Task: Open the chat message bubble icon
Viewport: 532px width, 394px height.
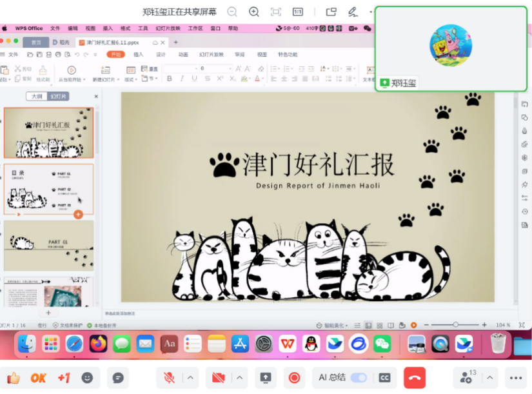Action: 118,378
